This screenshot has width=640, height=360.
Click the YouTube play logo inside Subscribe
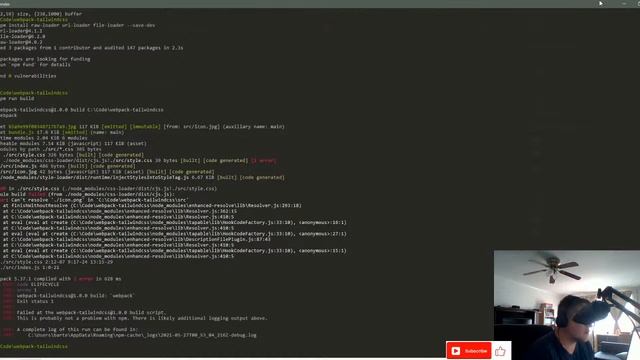click(456, 351)
